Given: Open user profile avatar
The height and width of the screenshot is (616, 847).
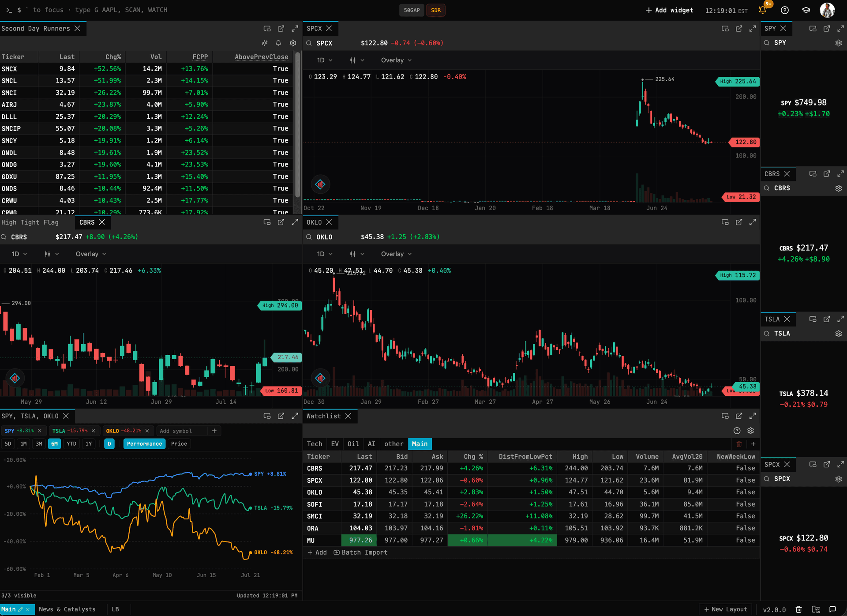Looking at the screenshot, I should [827, 10].
